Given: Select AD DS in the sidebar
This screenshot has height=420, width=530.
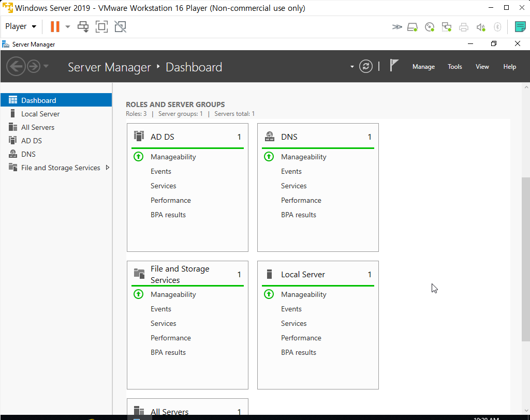Looking at the screenshot, I should pyautogui.click(x=56, y=141).
